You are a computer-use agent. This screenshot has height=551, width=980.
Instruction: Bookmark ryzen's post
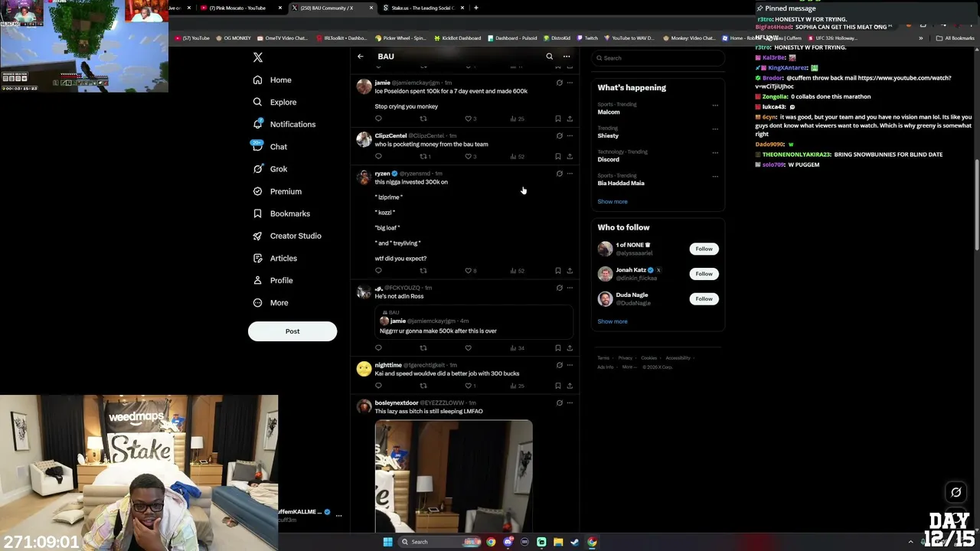click(558, 270)
